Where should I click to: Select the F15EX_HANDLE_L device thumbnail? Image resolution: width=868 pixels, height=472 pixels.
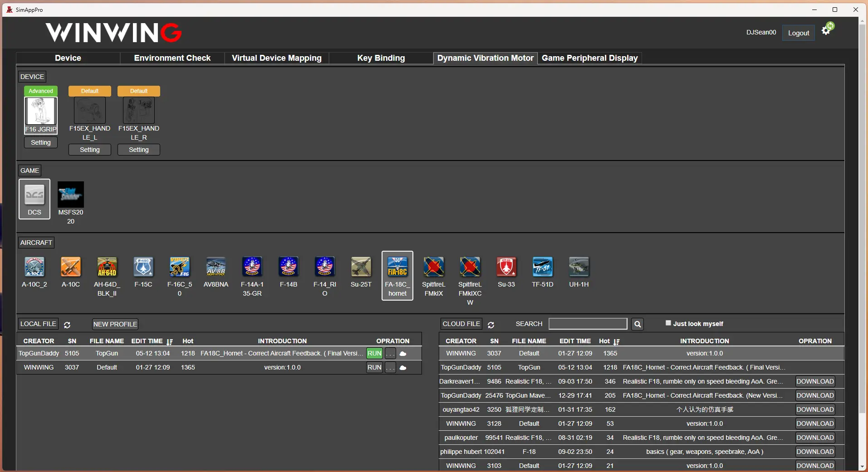pyautogui.click(x=90, y=110)
